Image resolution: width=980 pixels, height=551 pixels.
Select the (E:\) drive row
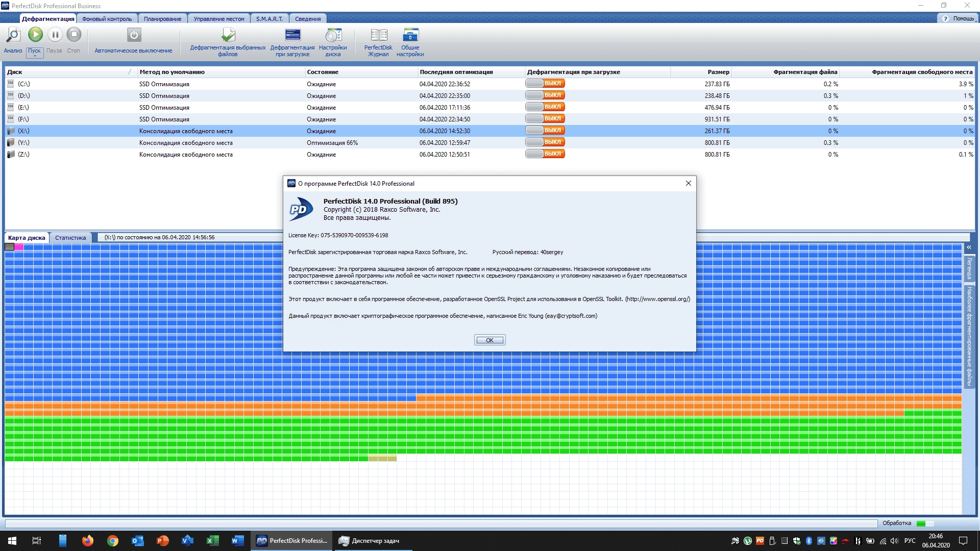(490, 107)
